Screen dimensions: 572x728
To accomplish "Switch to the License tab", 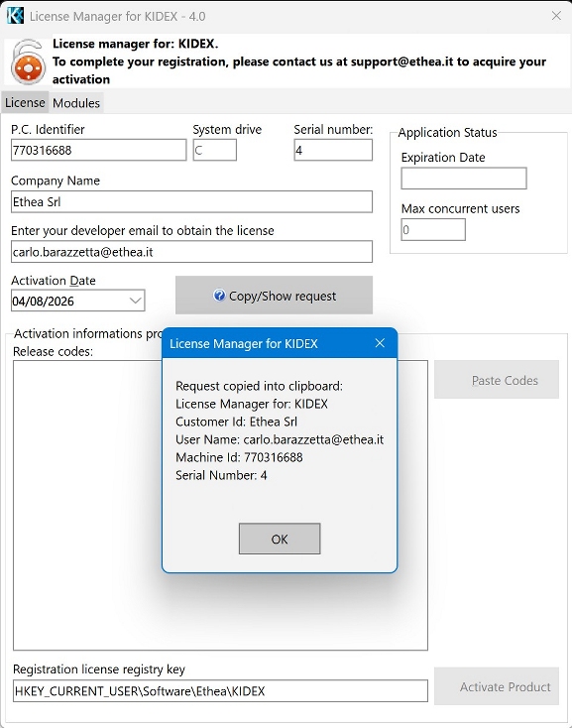I will pyautogui.click(x=25, y=102).
